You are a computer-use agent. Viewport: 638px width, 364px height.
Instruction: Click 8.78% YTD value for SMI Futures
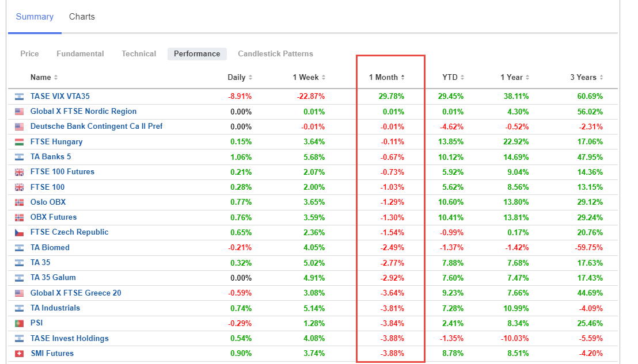point(453,354)
